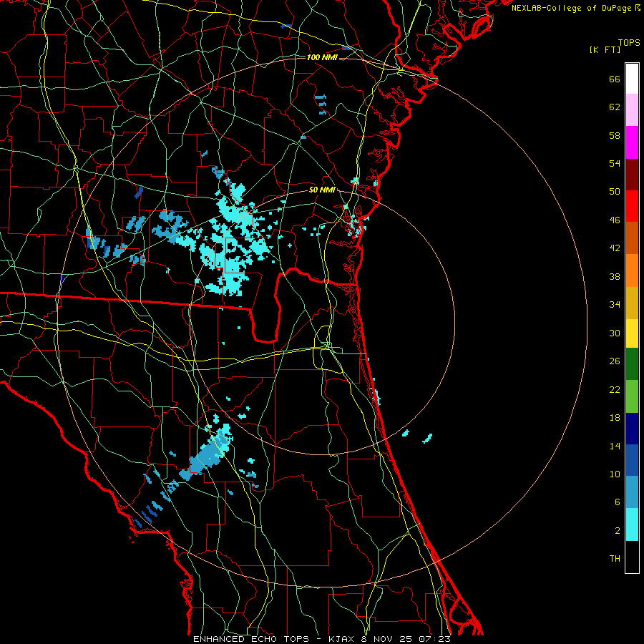Viewport: 644px width, 644px height.
Task: Click the "10" legend value
Action: [x=615, y=474]
